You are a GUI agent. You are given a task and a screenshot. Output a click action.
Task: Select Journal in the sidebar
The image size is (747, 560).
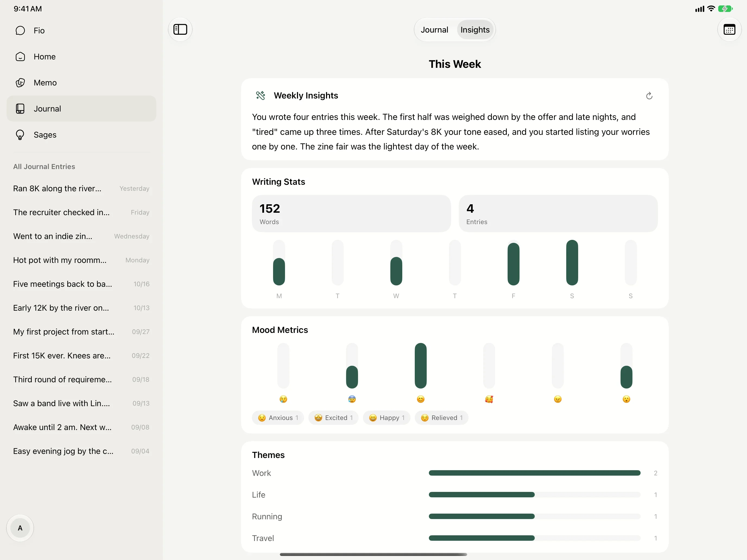click(x=81, y=109)
